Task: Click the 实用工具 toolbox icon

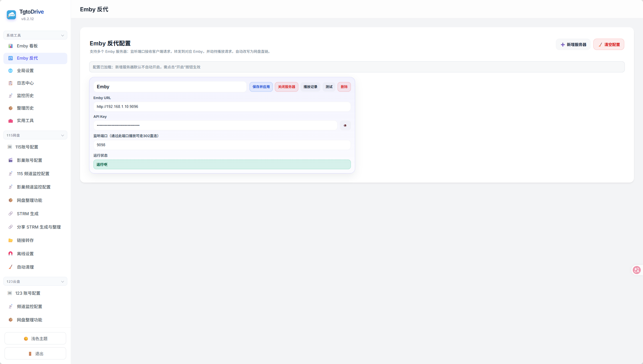Action: (x=11, y=121)
